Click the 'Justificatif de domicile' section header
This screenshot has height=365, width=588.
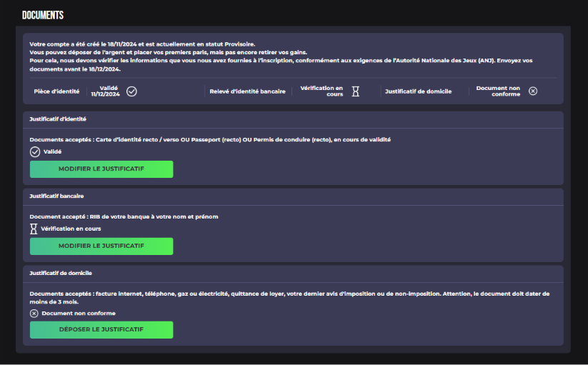coord(61,273)
